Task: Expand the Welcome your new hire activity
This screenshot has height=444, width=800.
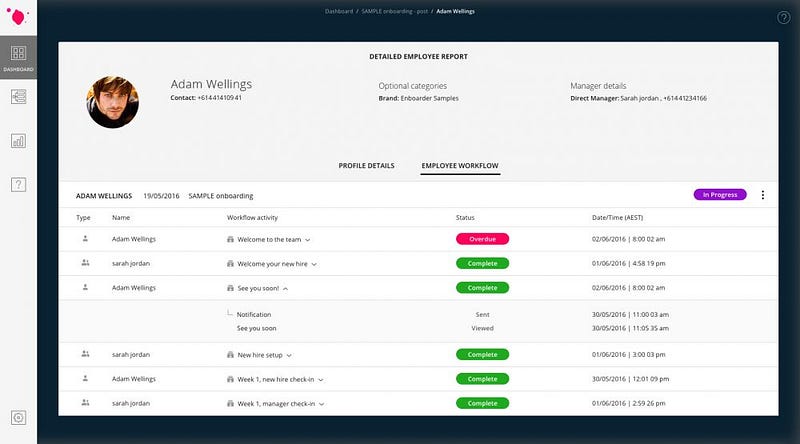Action: point(314,264)
